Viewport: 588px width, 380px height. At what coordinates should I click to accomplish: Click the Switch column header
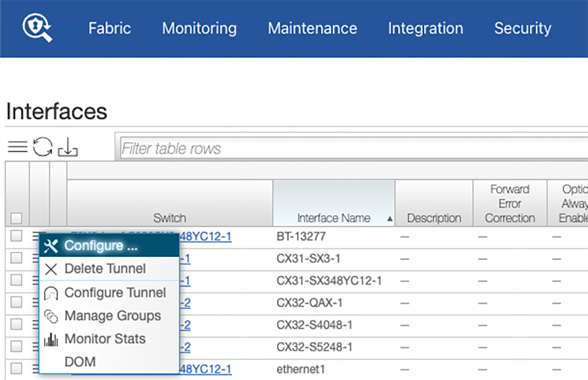[x=170, y=218]
